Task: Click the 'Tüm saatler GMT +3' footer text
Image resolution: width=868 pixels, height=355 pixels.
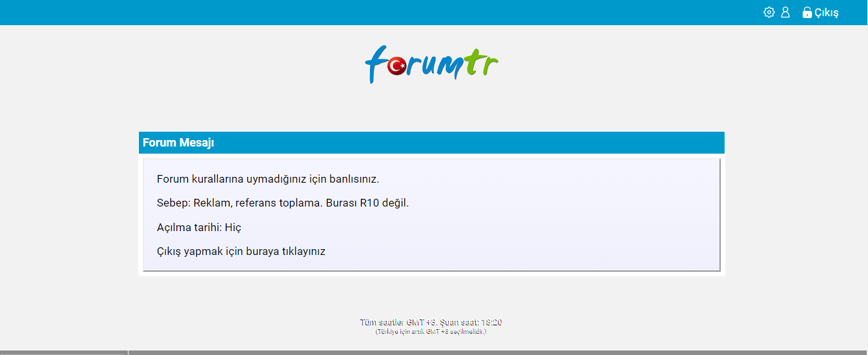Action: [431, 322]
